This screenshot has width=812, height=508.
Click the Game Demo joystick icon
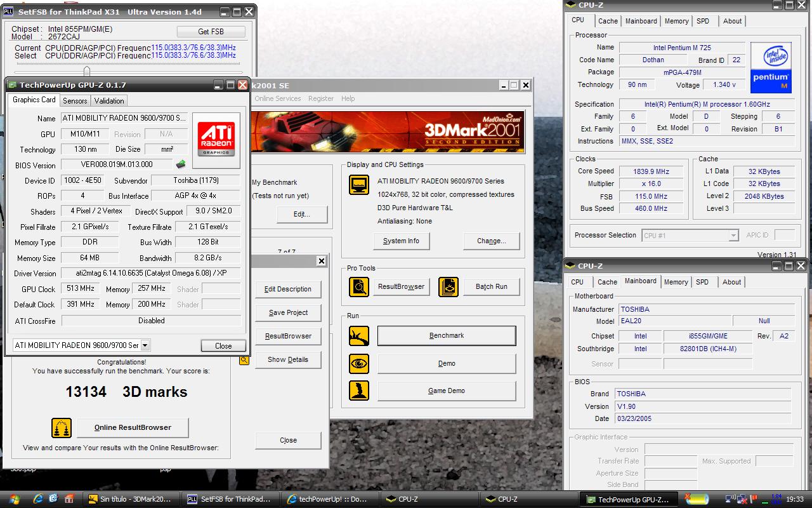click(x=359, y=391)
